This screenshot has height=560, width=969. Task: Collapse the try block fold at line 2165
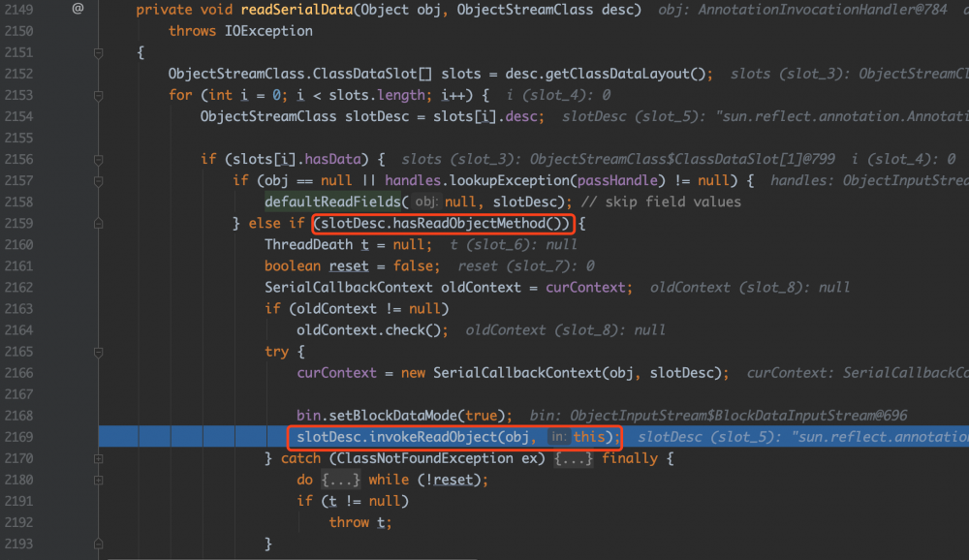98,353
